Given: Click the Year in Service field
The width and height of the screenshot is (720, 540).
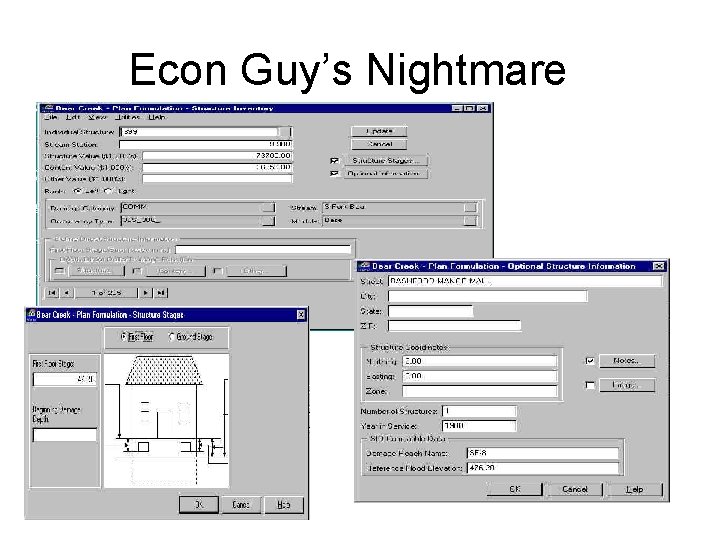Looking at the screenshot, I should pos(479,426).
